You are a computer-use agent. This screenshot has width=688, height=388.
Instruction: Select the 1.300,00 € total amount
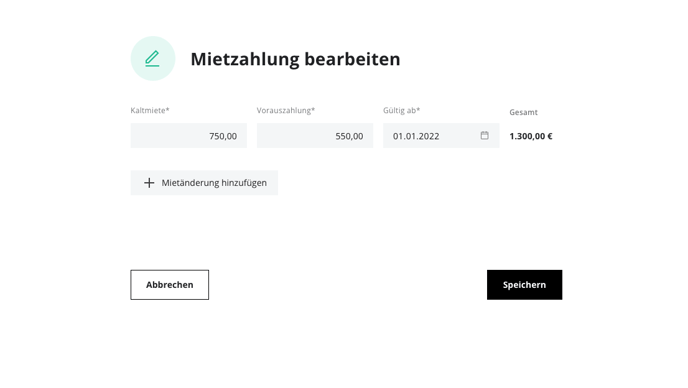(531, 136)
